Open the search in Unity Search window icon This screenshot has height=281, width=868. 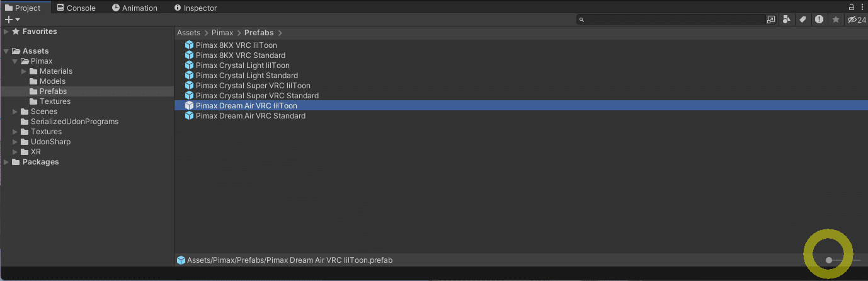click(771, 20)
